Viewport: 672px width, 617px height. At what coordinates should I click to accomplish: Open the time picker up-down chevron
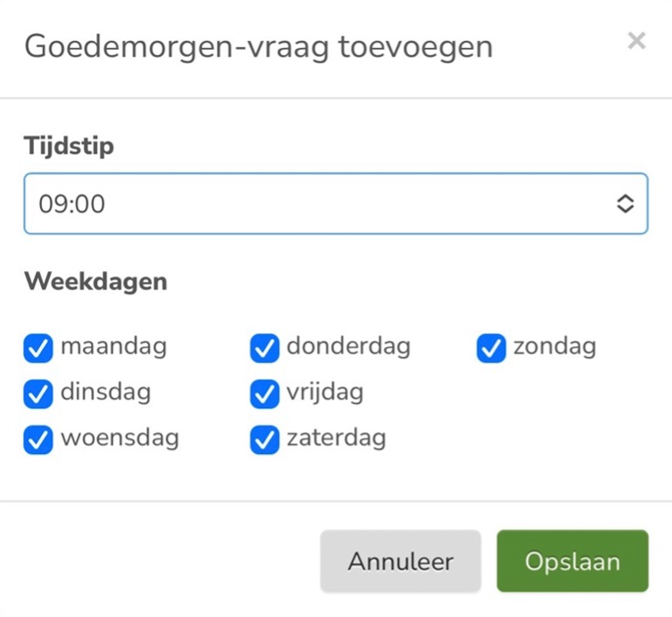tap(625, 204)
